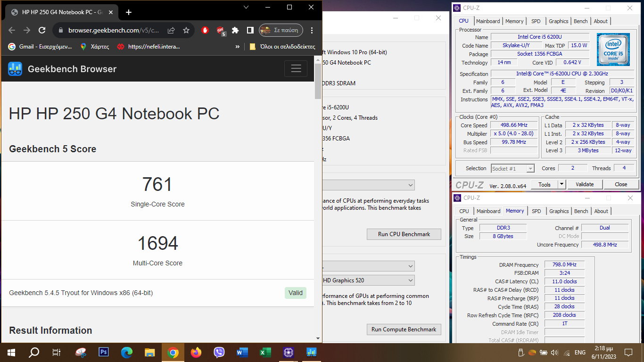
Task: Open Word from the taskbar
Action: [x=242, y=352]
